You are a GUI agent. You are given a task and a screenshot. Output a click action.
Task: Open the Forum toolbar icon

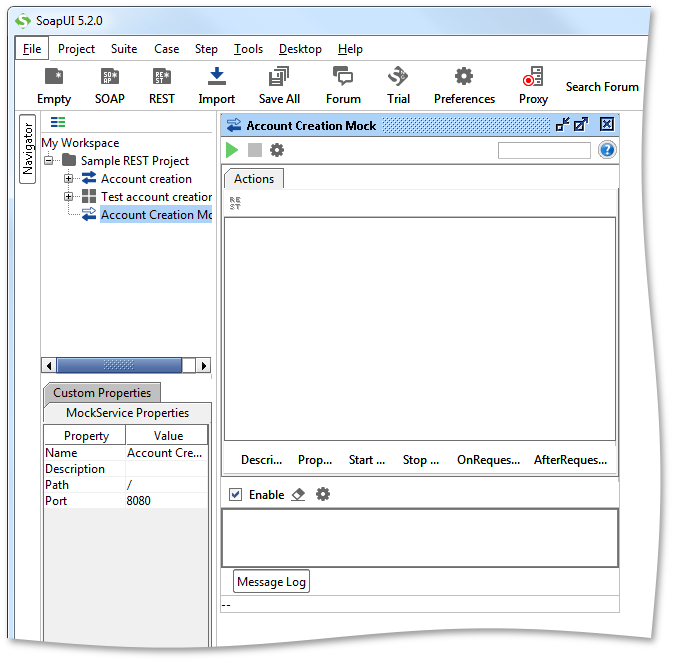(x=343, y=86)
